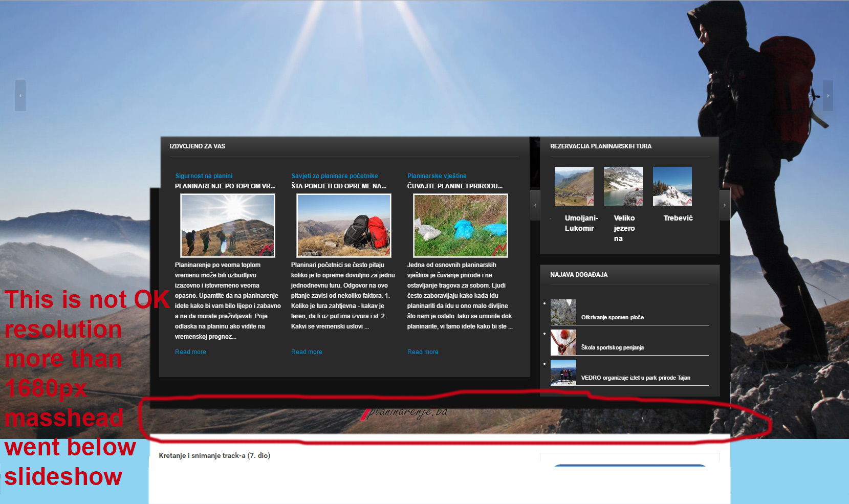This screenshot has width=849, height=504.
Task: Click the VEDRO izlet event thumbnail
Action: pos(563,372)
